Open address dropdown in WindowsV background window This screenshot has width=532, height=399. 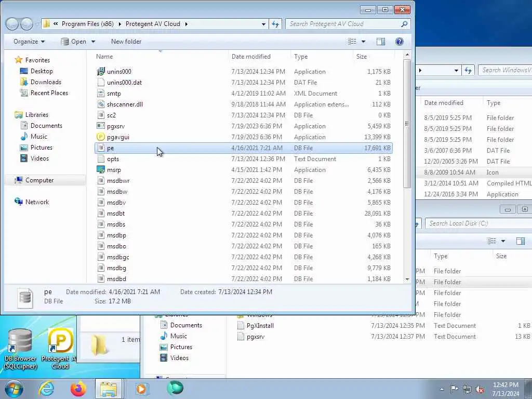[x=456, y=70]
